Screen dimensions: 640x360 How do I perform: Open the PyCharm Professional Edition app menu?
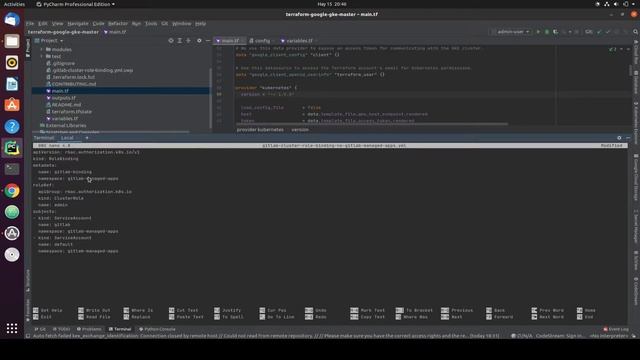click(x=76, y=4)
